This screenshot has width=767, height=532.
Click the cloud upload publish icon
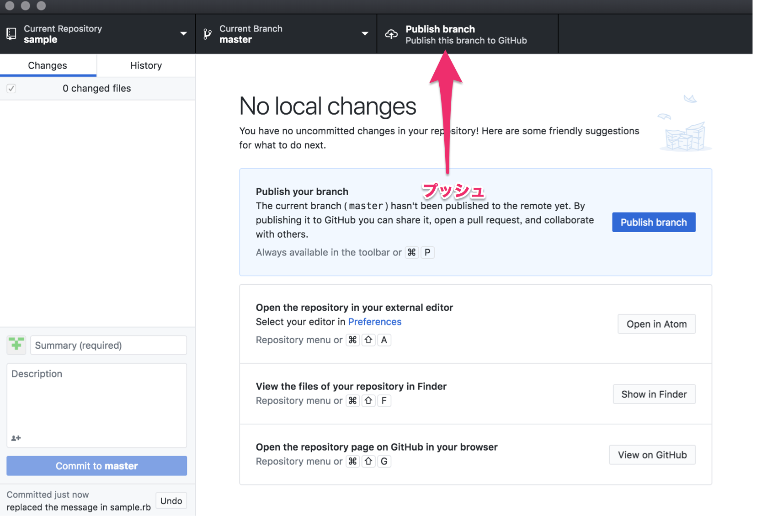point(391,34)
